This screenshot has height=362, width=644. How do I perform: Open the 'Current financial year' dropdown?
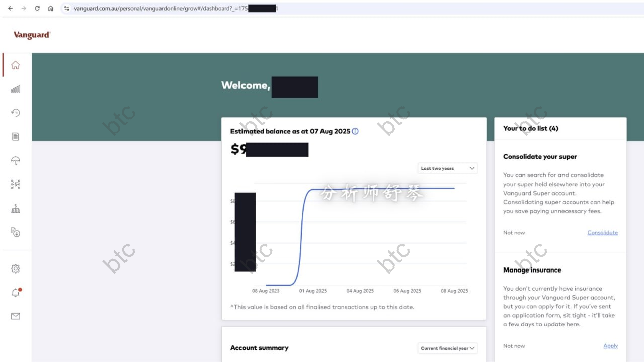coord(447,348)
